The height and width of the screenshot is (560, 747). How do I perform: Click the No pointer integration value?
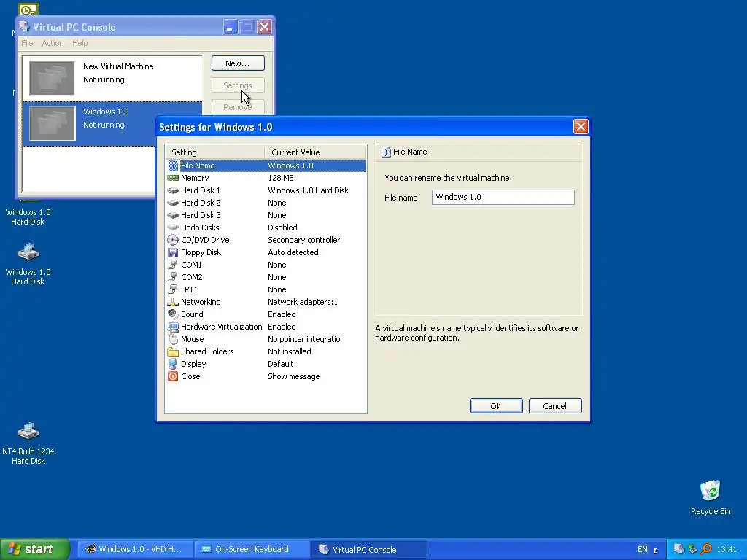coord(306,339)
